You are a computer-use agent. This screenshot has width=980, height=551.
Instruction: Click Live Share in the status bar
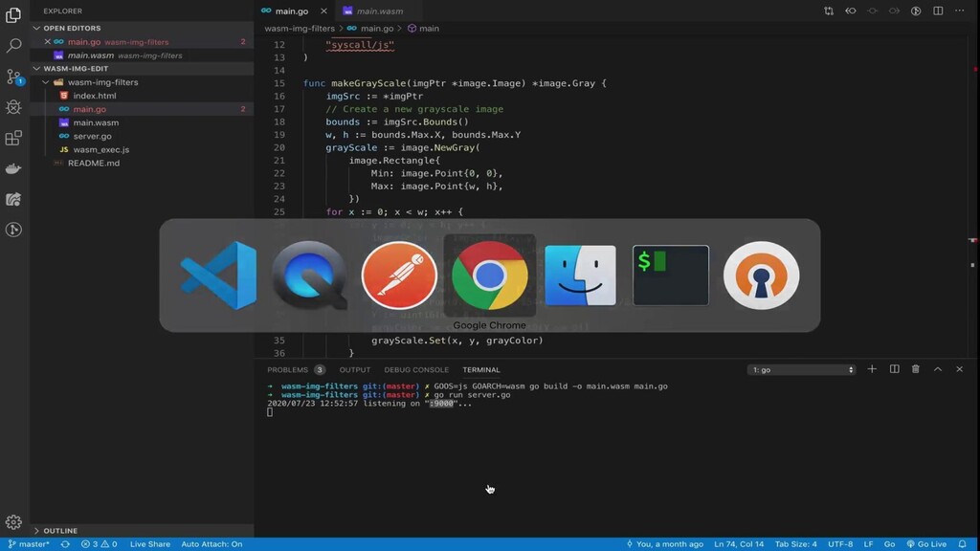150,544
